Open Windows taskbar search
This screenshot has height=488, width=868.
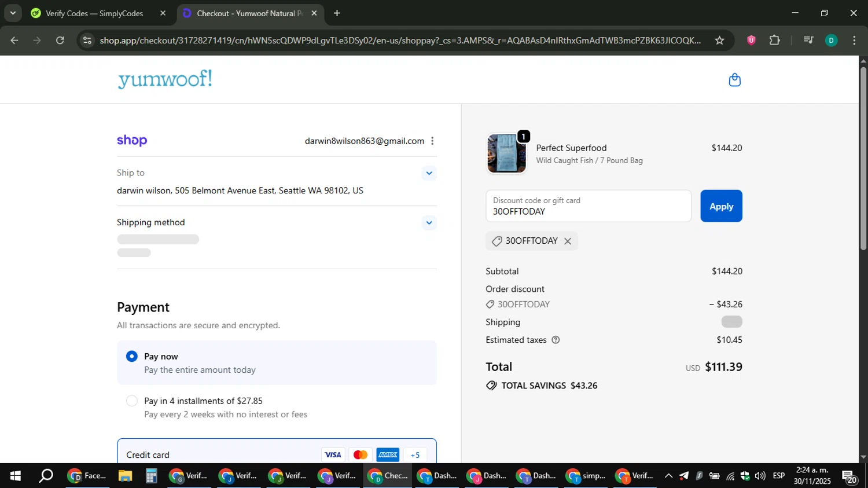pyautogui.click(x=46, y=476)
